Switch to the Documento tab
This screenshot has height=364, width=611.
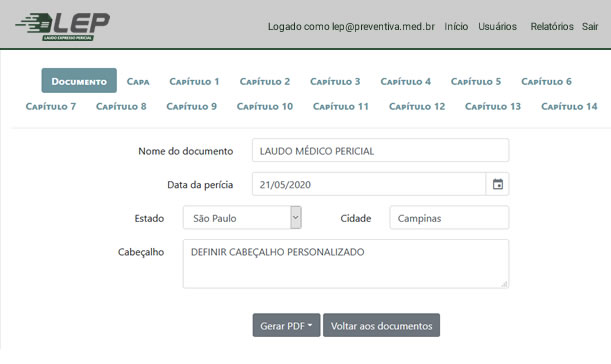[x=79, y=81]
